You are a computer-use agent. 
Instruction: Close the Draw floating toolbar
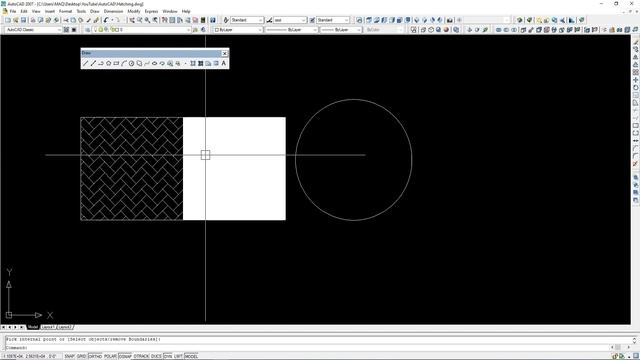[224, 53]
